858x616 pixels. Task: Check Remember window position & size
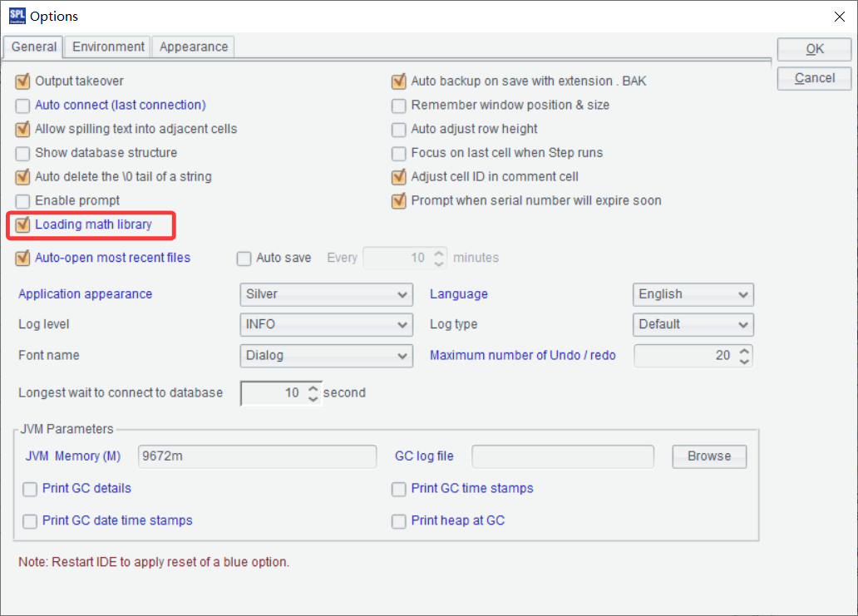pyautogui.click(x=399, y=106)
